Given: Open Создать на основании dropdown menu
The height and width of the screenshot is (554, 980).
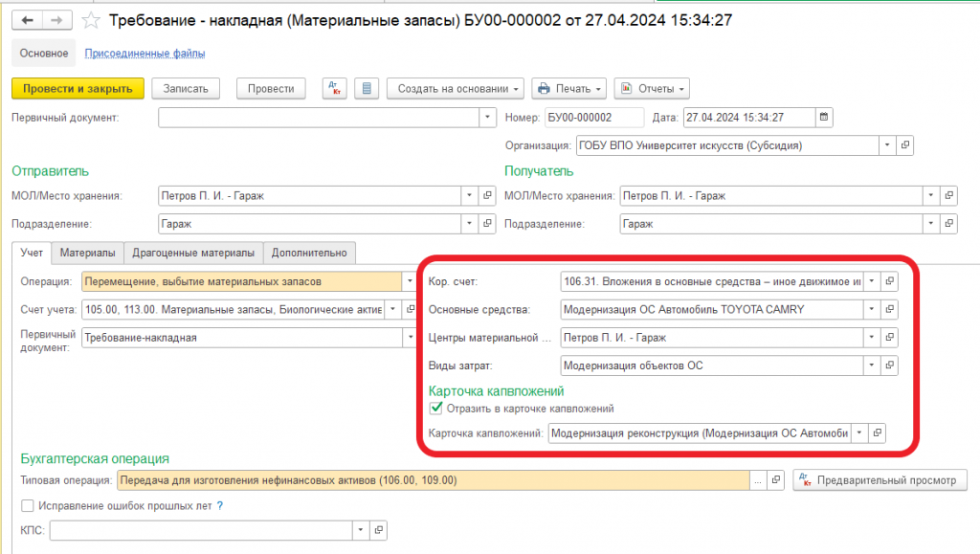Looking at the screenshot, I should (455, 89).
